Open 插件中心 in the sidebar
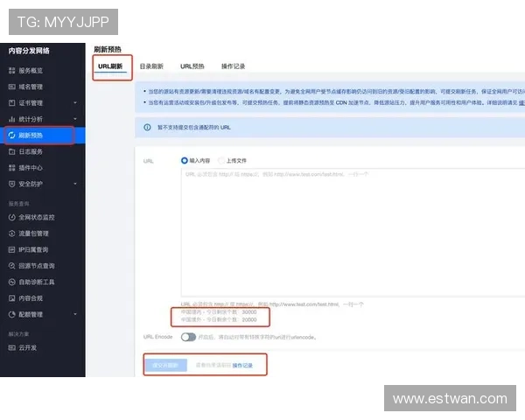Image resolution: width=525 pixels, height=420 pixels. (x=31, y=167)
